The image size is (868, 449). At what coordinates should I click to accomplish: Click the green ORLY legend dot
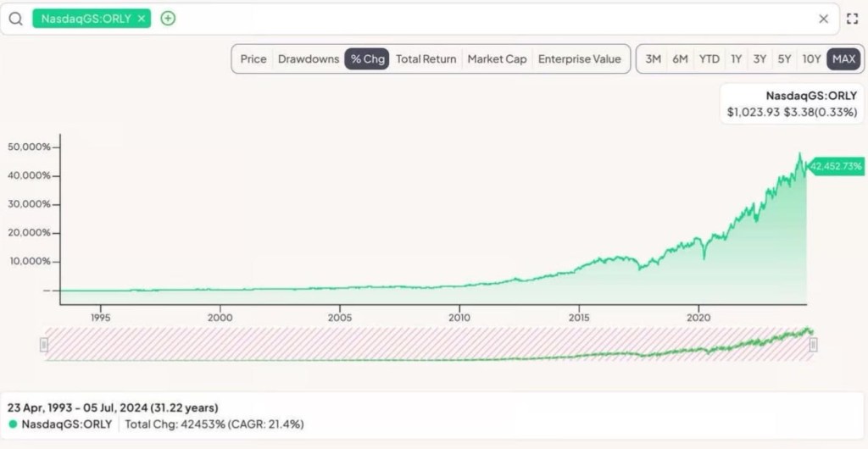pyautogui.click(x=13, y=424)
